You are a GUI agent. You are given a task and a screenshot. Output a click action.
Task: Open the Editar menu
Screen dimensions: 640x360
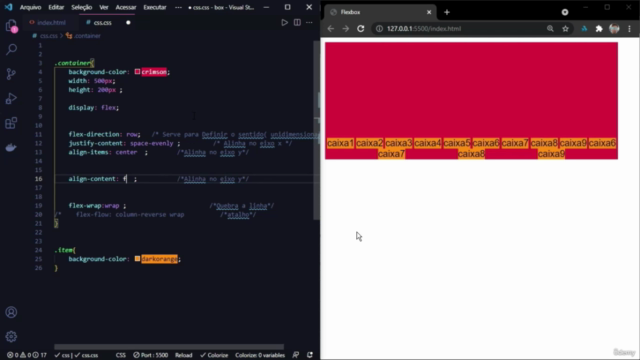(56, 7)
